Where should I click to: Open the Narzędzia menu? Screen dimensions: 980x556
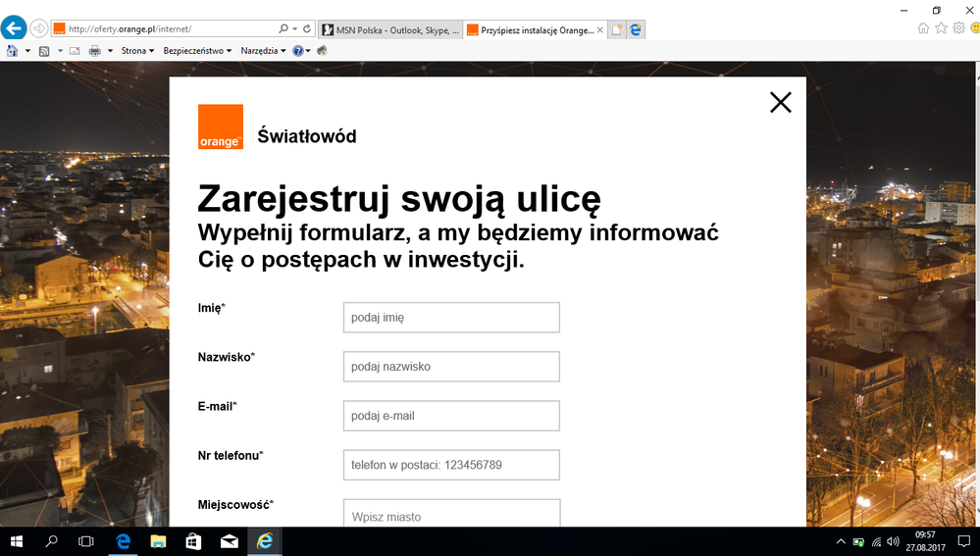pos(263,51)
